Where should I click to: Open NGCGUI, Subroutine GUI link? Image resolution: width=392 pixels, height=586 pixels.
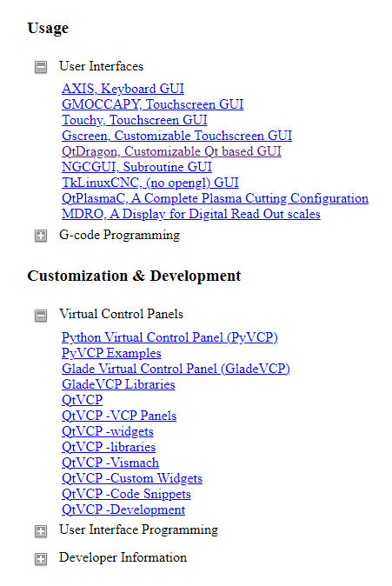136,167
